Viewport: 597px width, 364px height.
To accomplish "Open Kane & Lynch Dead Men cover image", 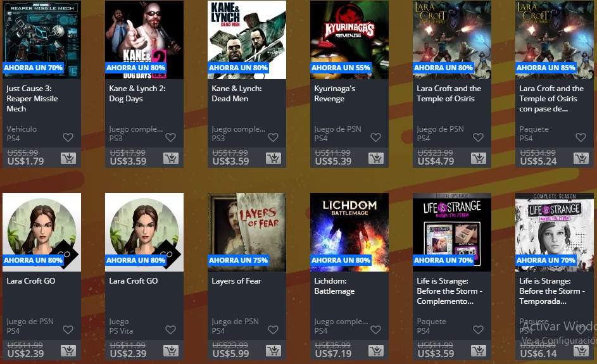I will tap(247, 40).
